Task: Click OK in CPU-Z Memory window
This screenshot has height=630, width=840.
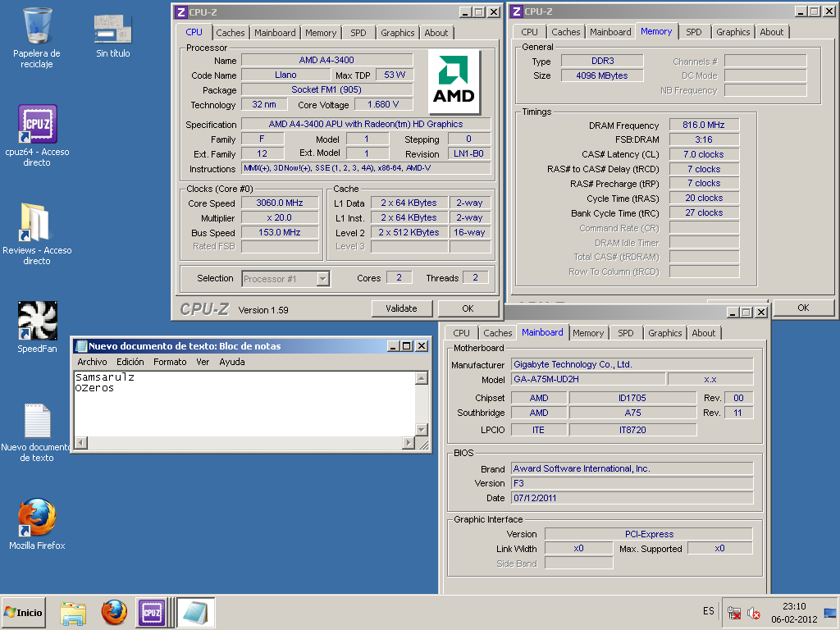Action: [803, 308]
